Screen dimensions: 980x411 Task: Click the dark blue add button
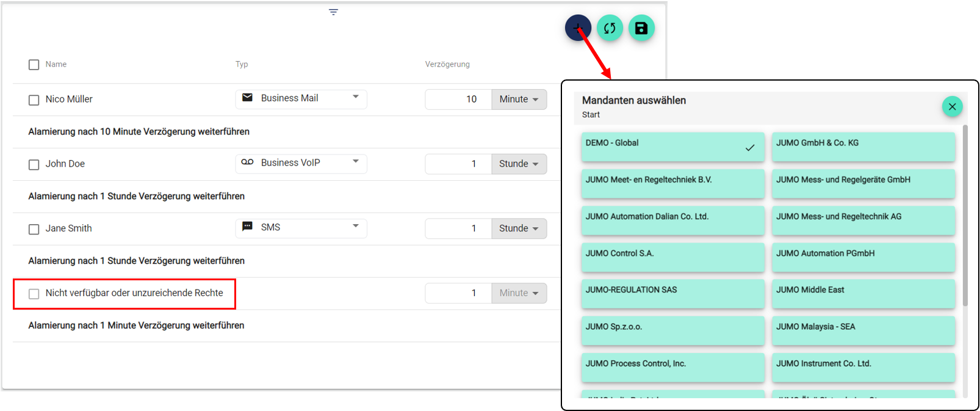pos(577,27)
